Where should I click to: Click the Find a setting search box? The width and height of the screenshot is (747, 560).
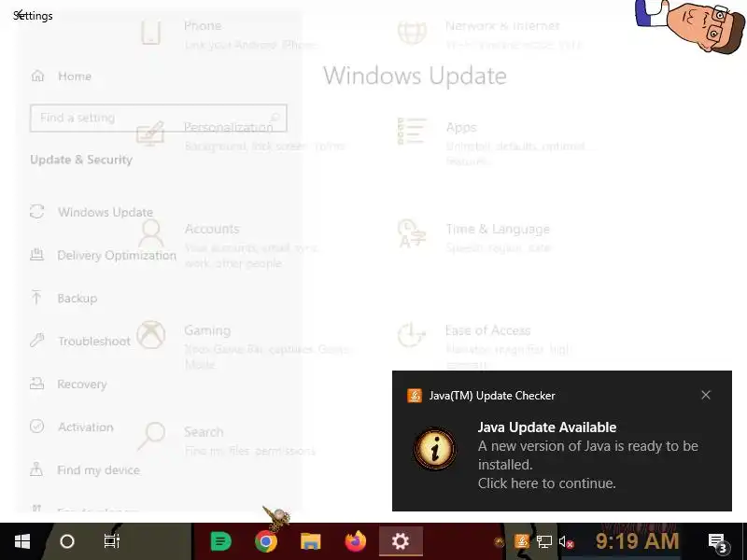pos(158,118)
